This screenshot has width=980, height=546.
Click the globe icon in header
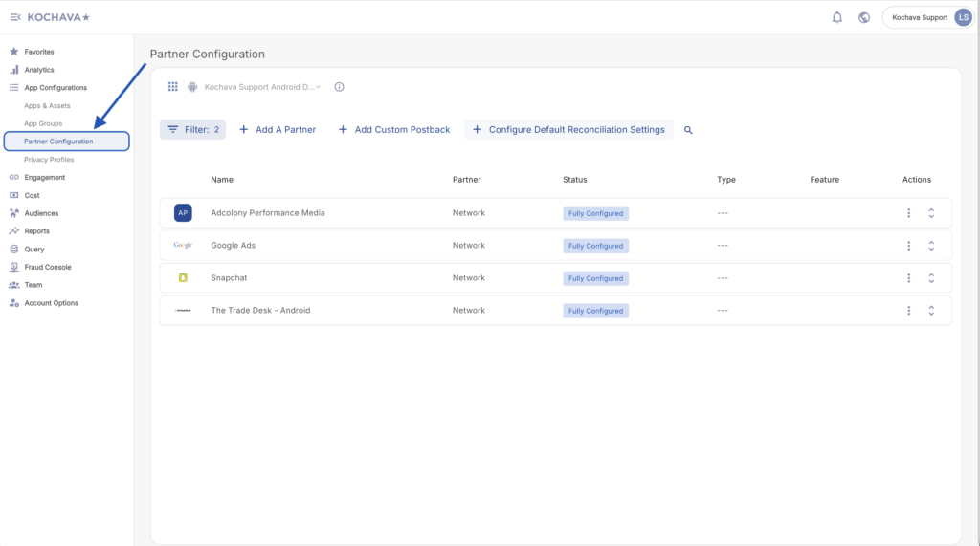coord(864,17)
